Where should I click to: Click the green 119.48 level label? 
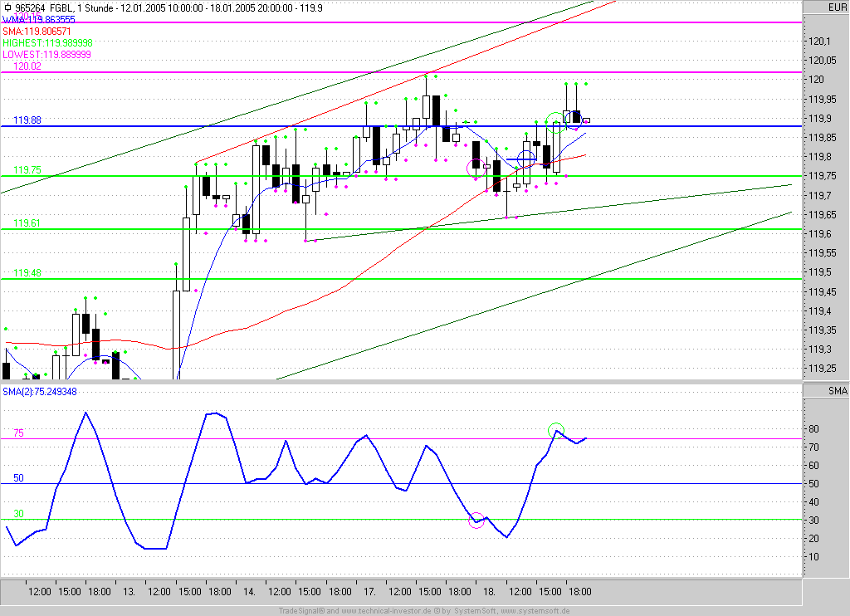[x=27, y=273]
